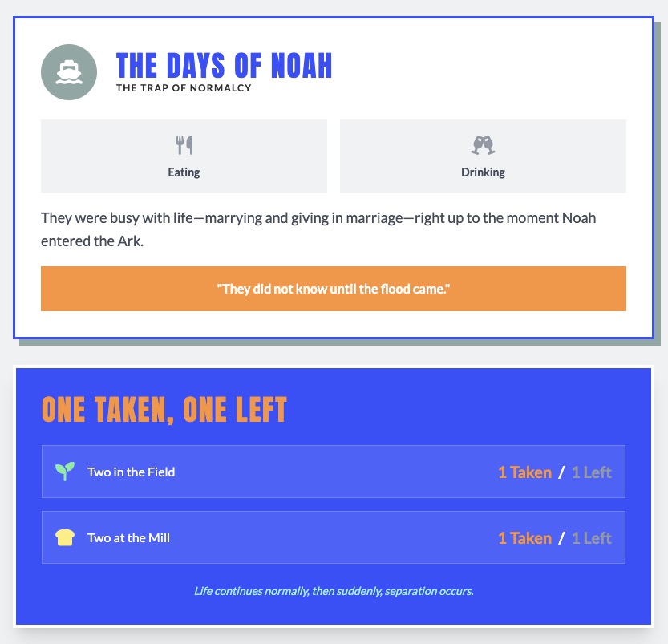Image resolution: width=668 pixels, height=644 pixels.
Task: Click the clinking glasses Drinking icon
Action: [483, 145]
